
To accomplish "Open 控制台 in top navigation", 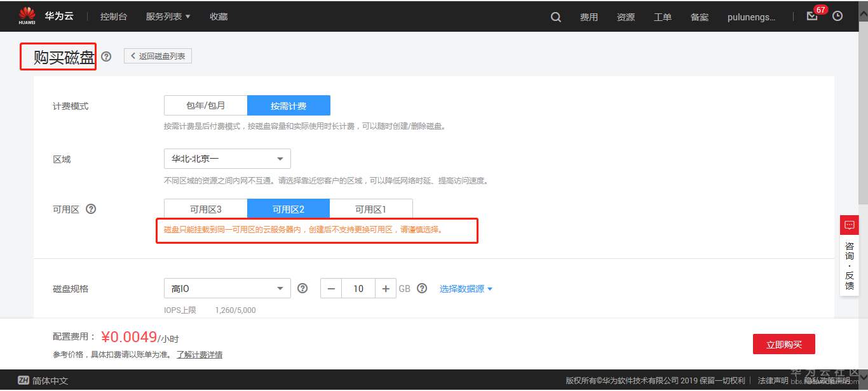I will (x=114, y=17).
